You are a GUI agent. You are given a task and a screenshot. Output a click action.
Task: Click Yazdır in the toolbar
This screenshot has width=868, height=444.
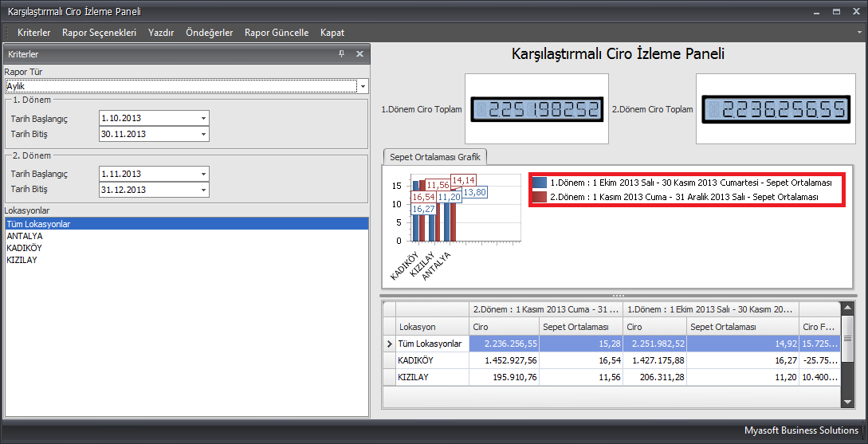(x=161, y=33)
